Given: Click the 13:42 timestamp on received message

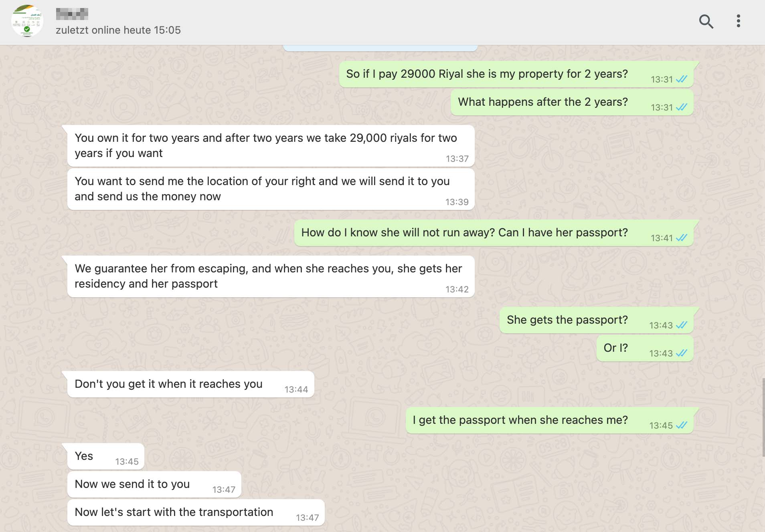Looking at the screenshot, I should coord(457,290).
